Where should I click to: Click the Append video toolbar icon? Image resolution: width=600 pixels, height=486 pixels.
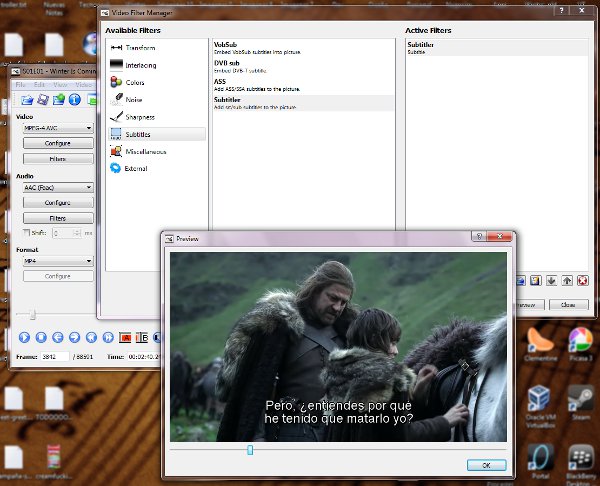59,100
